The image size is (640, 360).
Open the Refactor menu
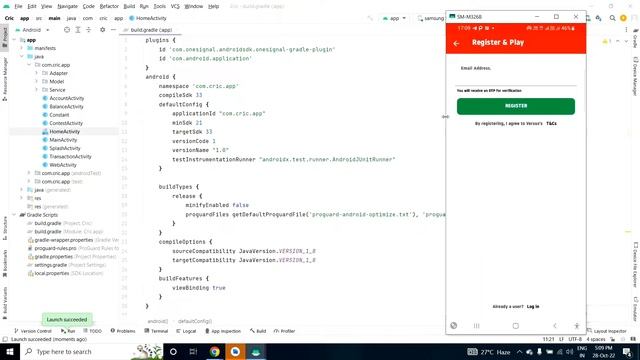pos(109,7)
